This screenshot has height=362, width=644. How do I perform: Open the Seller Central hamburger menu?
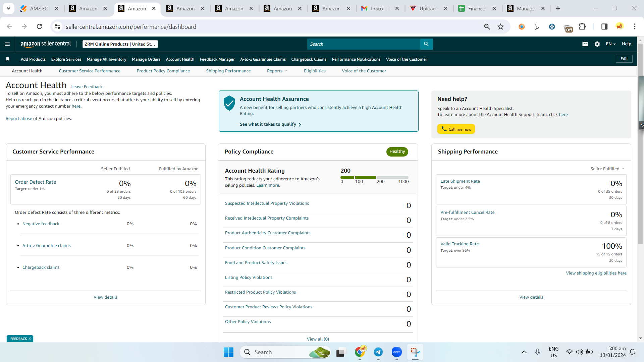(x=7, y=44)
